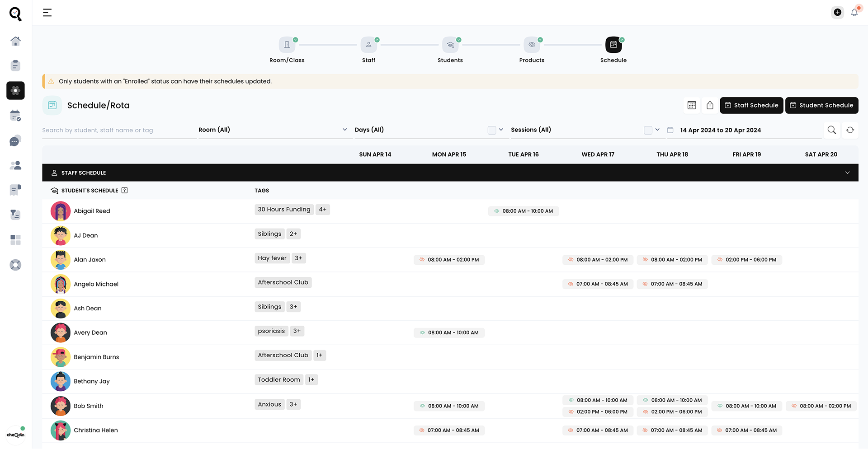868x449 pixels.
Task: Open Abigail Reed's avatar
Action: point(61,211)
